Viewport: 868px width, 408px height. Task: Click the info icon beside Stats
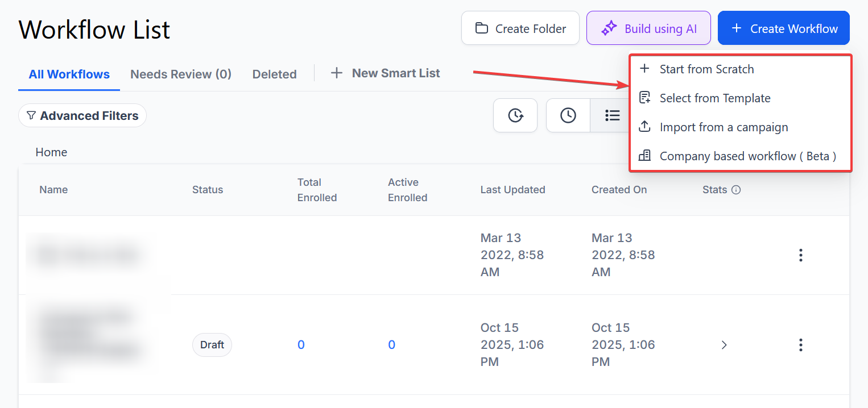pyautogui.click(x=736, y=190)
